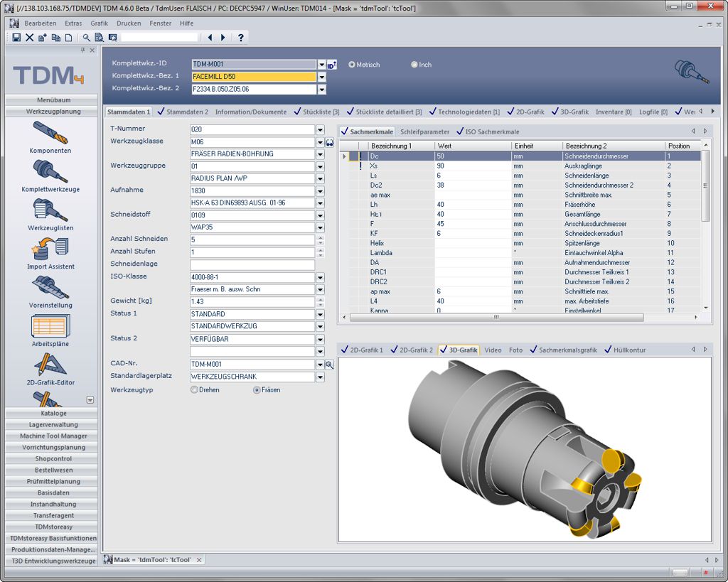Open Arbeitspläne module icon
728x582 pixels.
[x=50, y=325]
